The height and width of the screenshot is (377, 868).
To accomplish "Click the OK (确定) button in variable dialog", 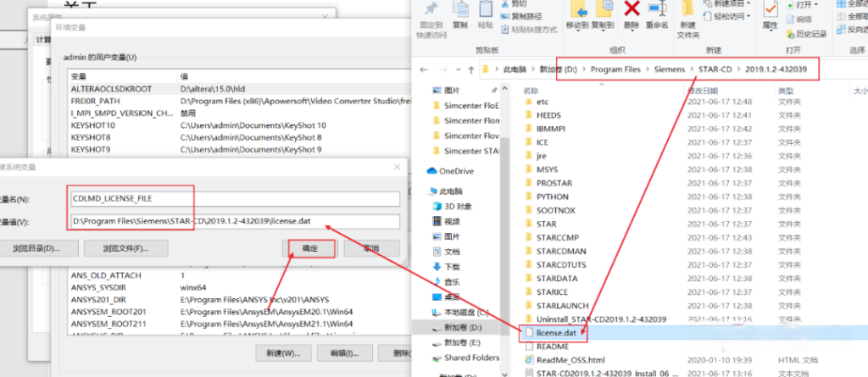I will click(309, 248).
